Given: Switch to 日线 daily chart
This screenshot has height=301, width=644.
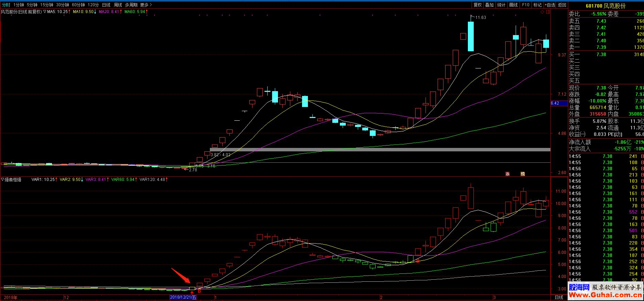Looking at the screenshot, I should [x=106, y=5].
